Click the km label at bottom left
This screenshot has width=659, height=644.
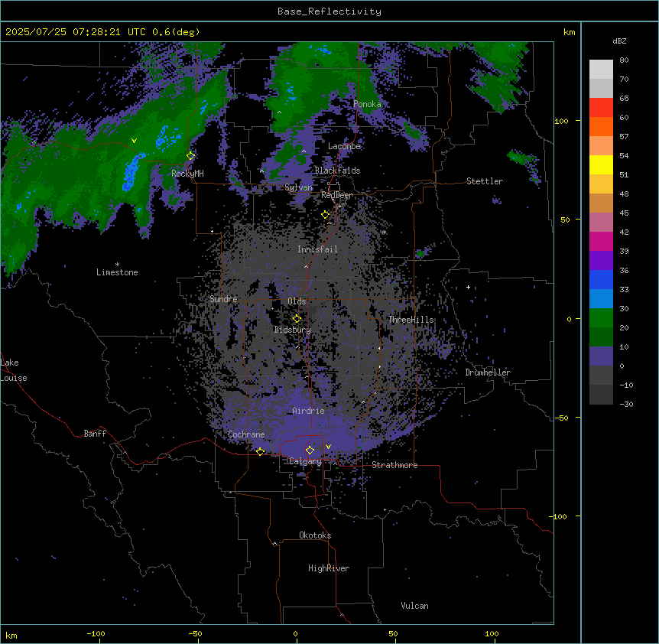[x=11, y=635]
